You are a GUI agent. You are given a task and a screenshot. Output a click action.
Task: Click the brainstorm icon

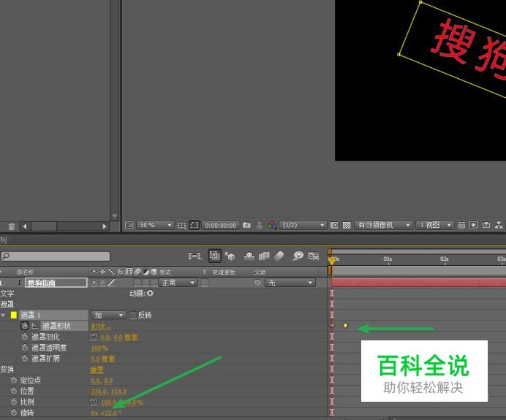tap(298, 256)
